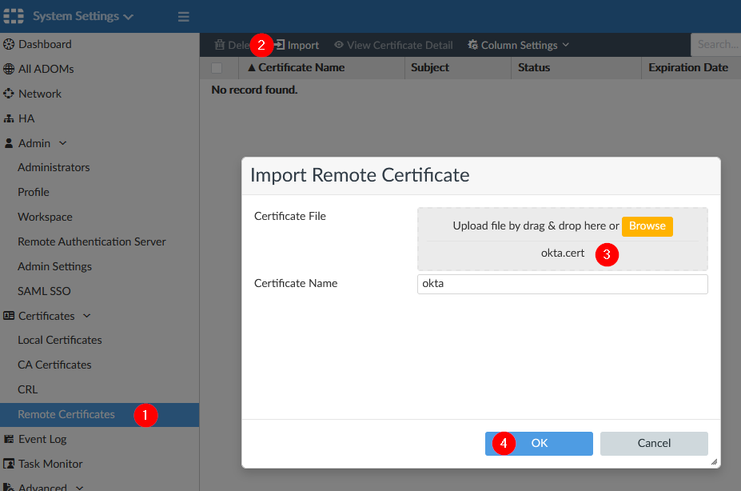Open the Column Settings dropdown

(518, 45)
